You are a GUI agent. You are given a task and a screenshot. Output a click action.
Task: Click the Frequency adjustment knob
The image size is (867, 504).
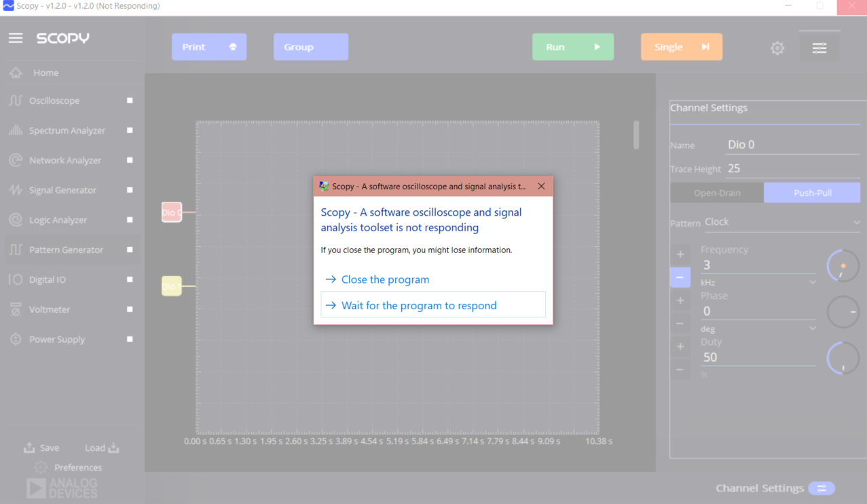tap(843, 266)
